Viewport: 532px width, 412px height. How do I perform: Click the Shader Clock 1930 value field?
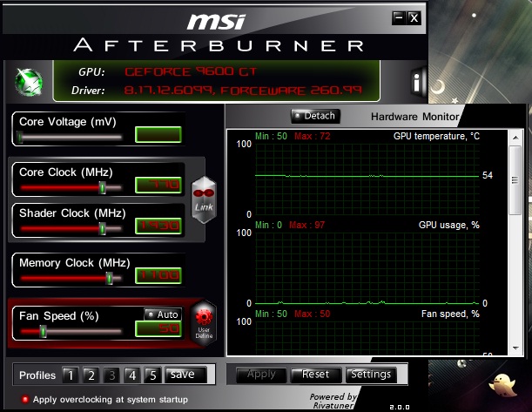(158, 226)
